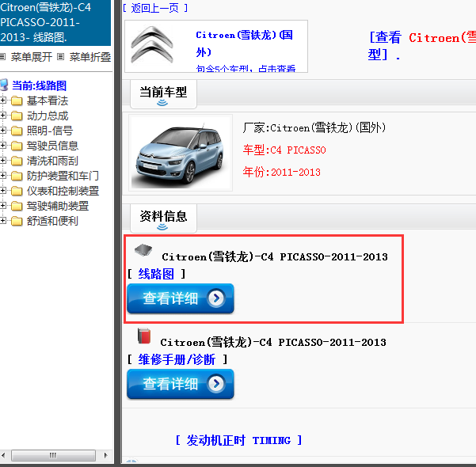
Task: Click 查看详细 button under 线路图
Action: 181,298
